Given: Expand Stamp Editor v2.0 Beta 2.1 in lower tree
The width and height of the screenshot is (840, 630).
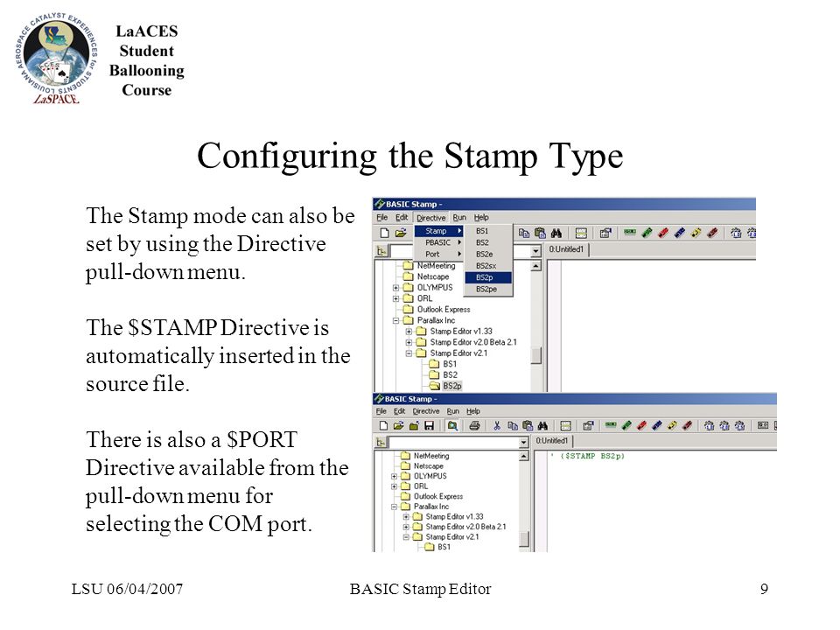Looking at the screenshot, I should 405,527.
